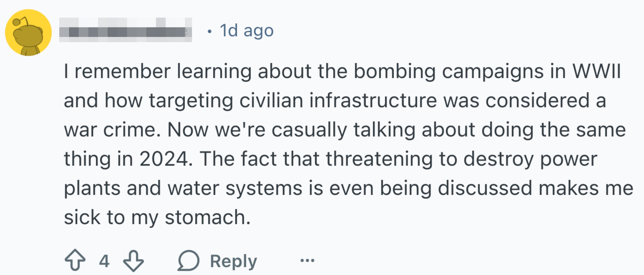644x275 pixels.
Task: Click the word "WWII" in the comment
Action: 597,71
